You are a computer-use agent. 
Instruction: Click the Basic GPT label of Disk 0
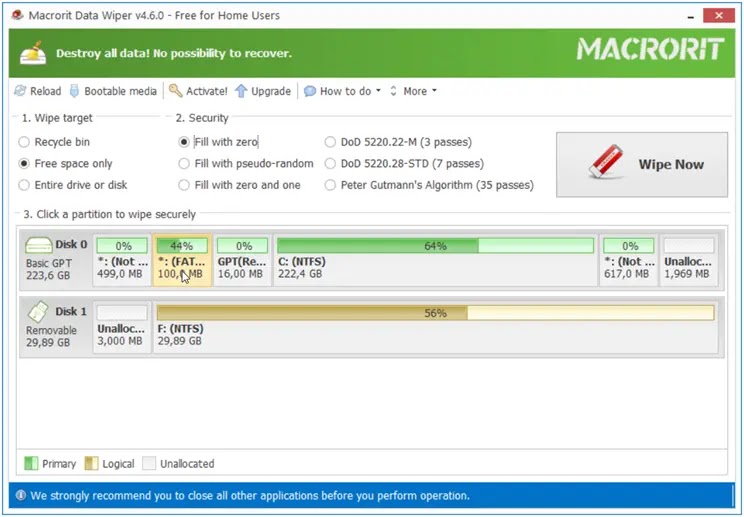pos(49,263)
